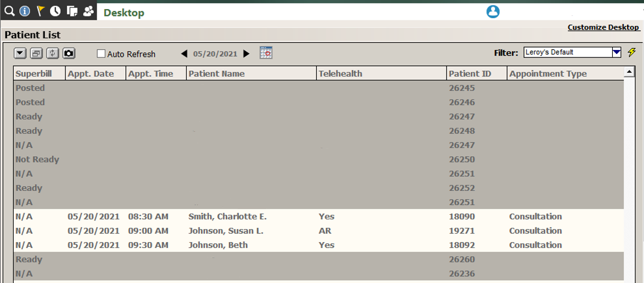Sort by Superbill column header

pos(39,74)
